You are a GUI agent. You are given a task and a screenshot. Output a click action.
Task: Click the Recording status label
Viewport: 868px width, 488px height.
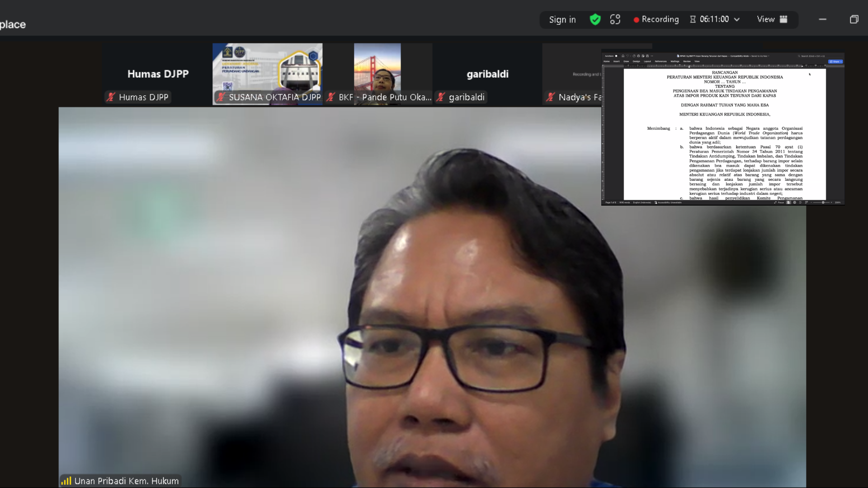(660, 19)
